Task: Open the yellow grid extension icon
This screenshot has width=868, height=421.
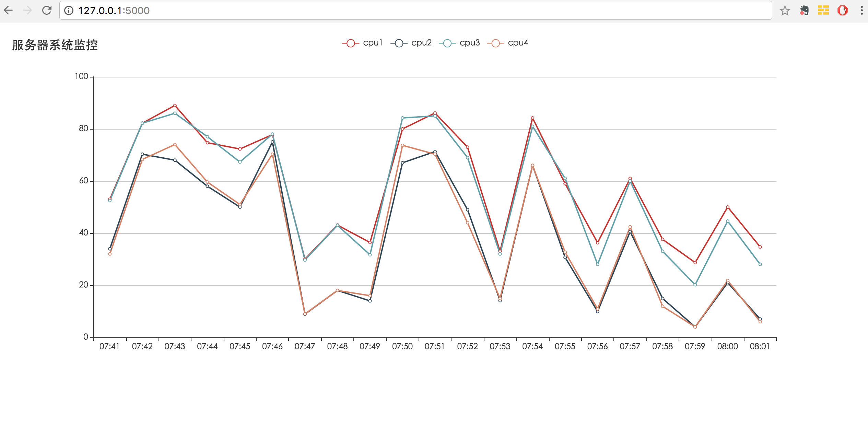Action: 823,11
